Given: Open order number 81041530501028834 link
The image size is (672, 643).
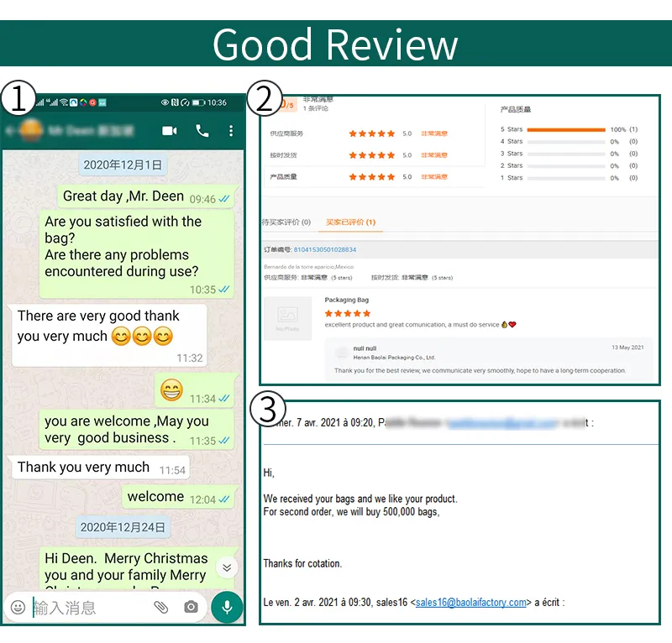Looking at the screenshot, I should (x=323, y=249).
